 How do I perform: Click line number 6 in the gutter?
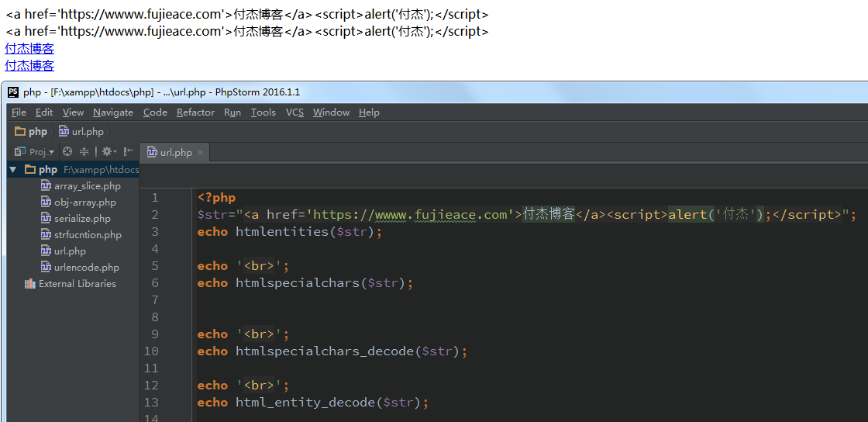point(154,283)
